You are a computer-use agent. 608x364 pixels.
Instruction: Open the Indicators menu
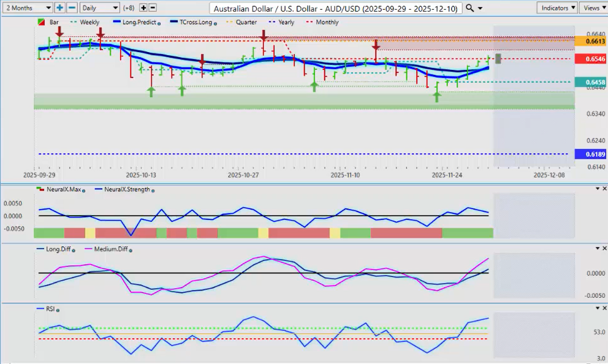click(x=557, y=8)
